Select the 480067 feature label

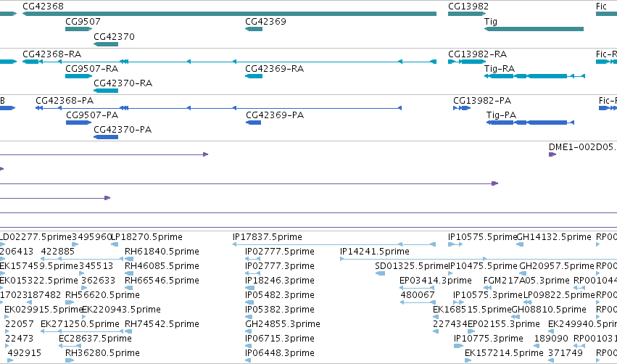(418, 295)
